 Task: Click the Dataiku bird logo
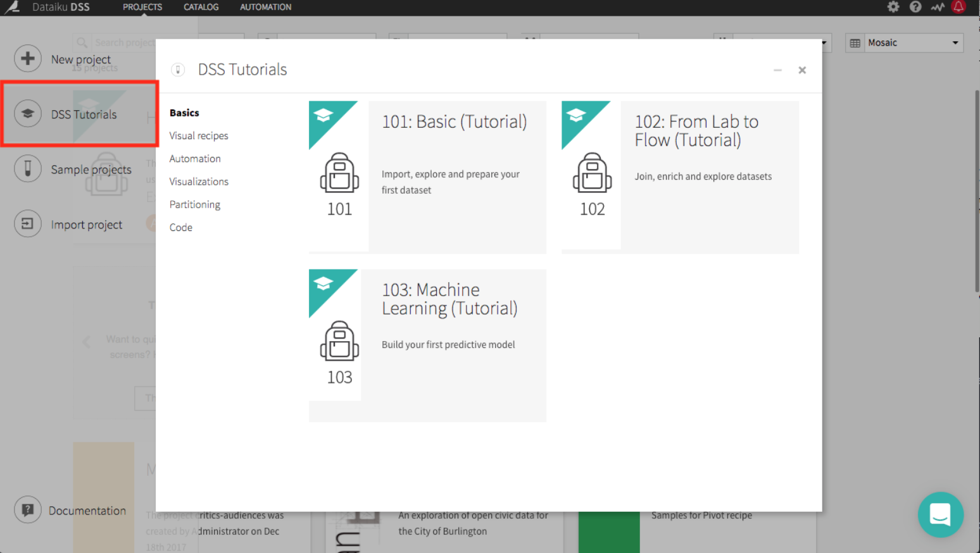(12, 7)
